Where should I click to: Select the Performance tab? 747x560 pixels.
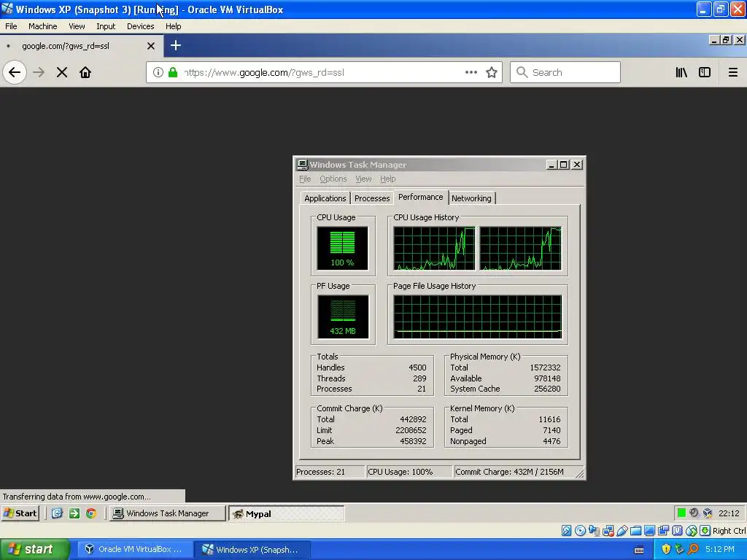(x=421, y=197)
